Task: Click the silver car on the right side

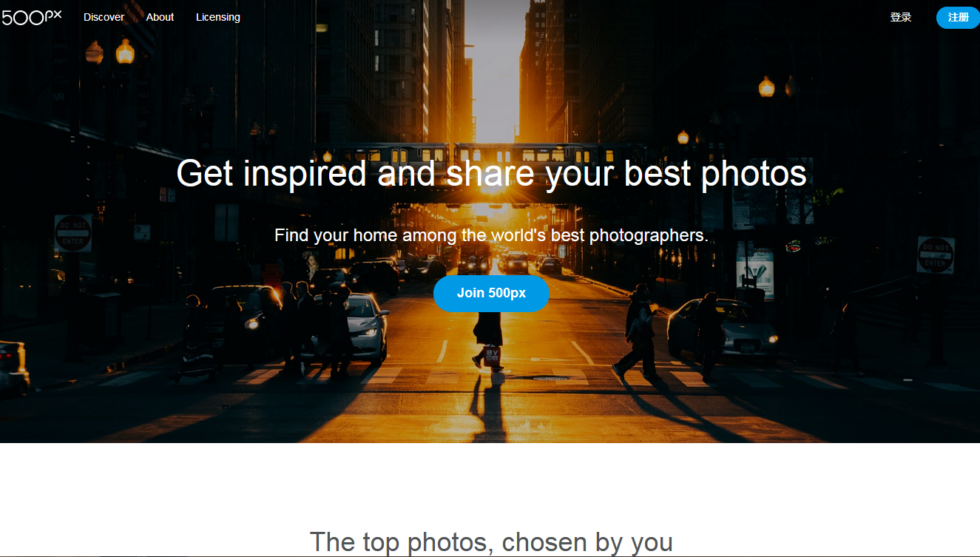Action: (x=721, y=331)
